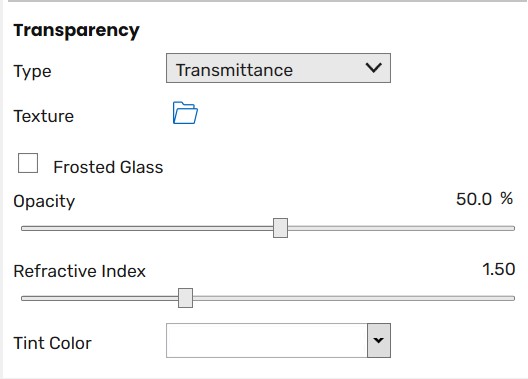This screenshot has width=528, height=379.
Task: Click the chevron arrow of the Type combo box
Action: [373, 68]
